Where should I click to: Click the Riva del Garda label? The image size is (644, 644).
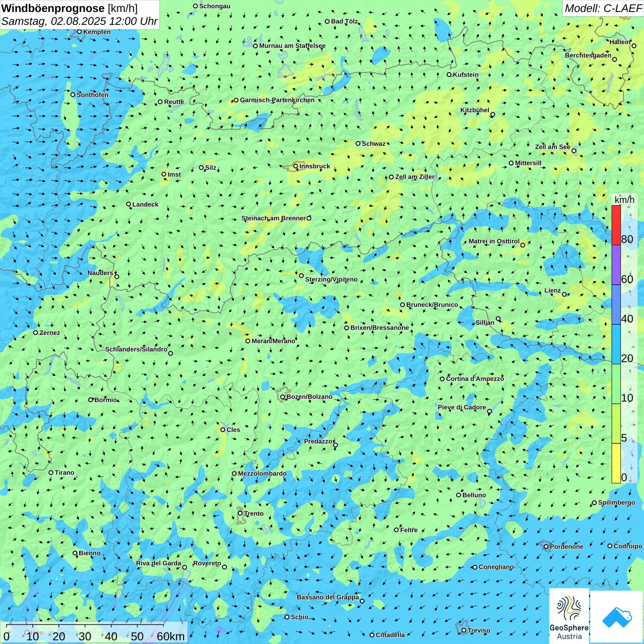click(x=159, y=563)
